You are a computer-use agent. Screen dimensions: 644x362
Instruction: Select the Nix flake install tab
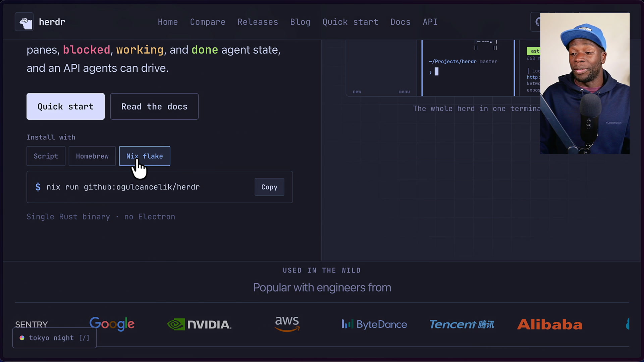tap(145, 156)
